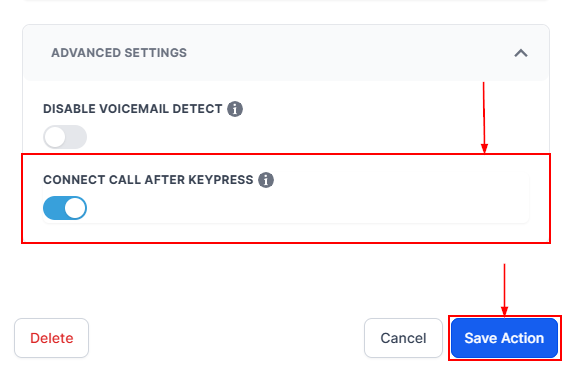Image resolution: width=570 pixels, height=368 pixels.
Task: Turn off Connect Call After Keypress switch
Action: coord(65,208)
